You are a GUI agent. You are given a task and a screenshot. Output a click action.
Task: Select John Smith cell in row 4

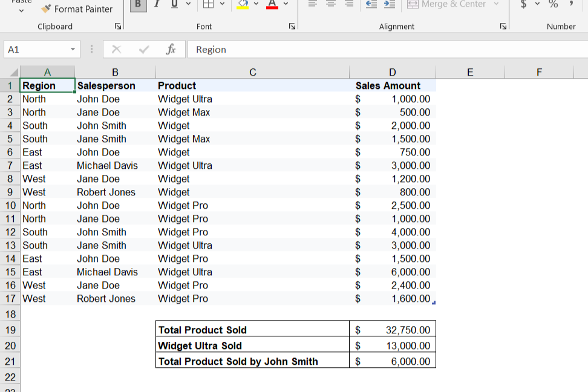pos(115,126)
